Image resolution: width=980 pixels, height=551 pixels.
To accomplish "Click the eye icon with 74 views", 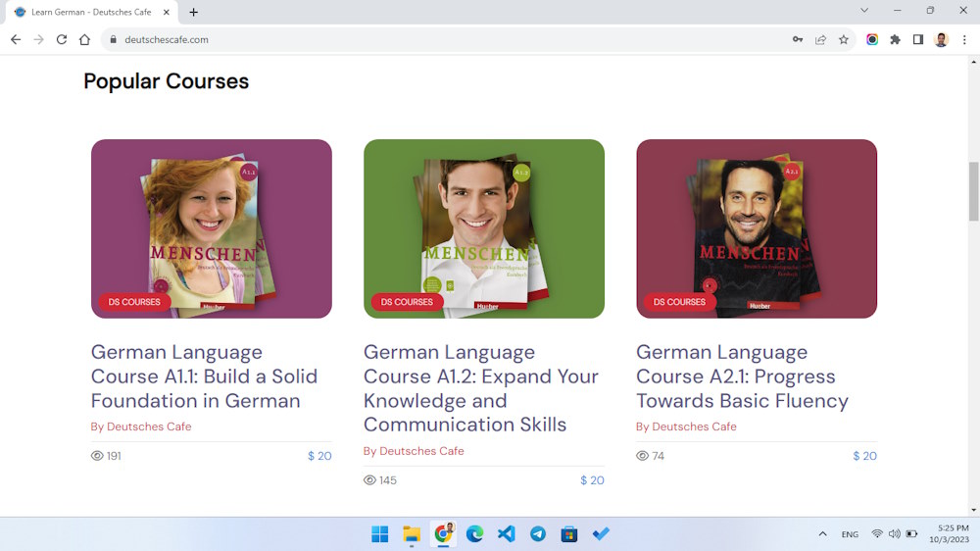I will click(x=642, y=456).
